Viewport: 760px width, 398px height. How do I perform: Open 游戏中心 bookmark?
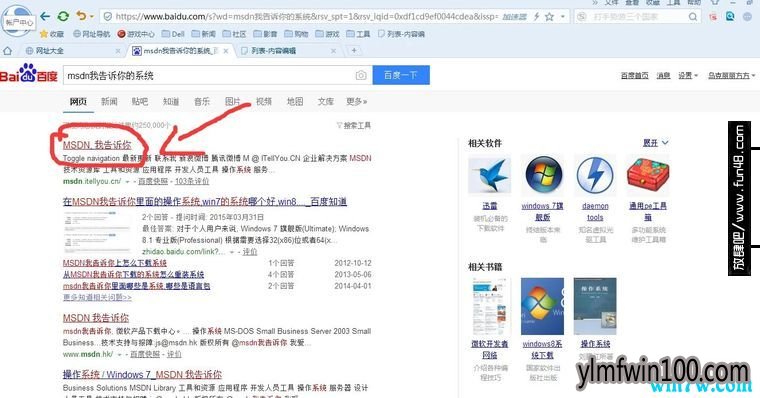pos(136,34)
